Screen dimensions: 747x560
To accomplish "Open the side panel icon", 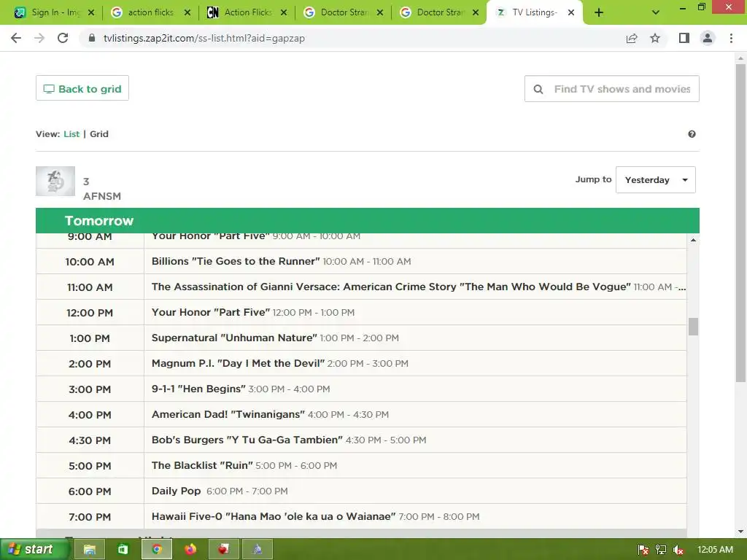I will coord(684,38).
